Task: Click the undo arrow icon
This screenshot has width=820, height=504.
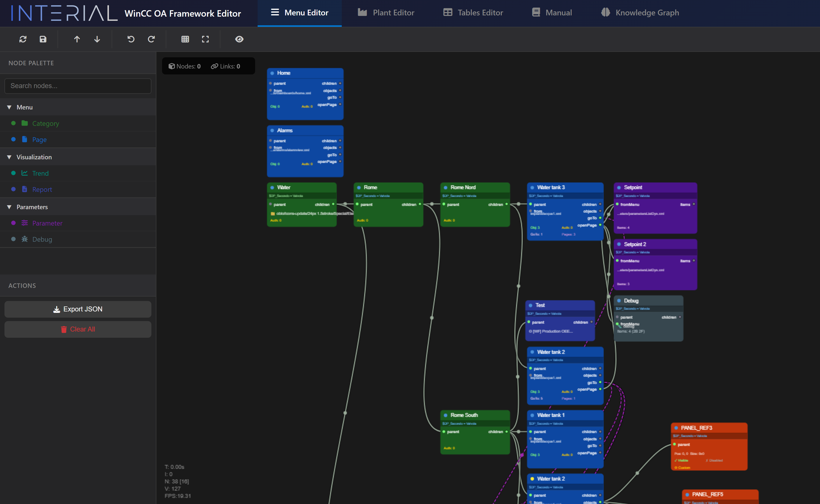Action: (x=131, y=39)
